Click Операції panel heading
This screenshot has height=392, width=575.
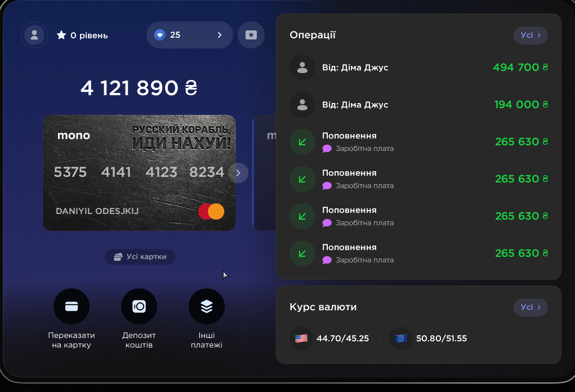click(x=313, y=35)
